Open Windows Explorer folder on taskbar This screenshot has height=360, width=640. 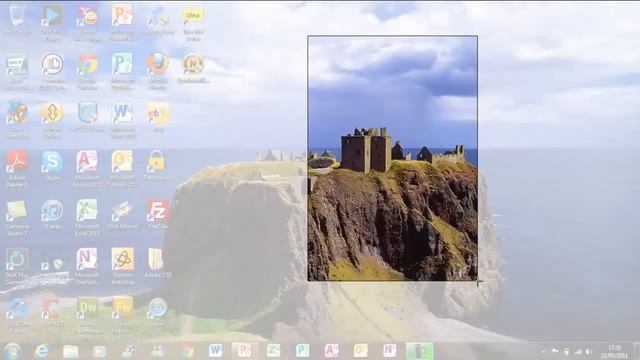point(70,351)
